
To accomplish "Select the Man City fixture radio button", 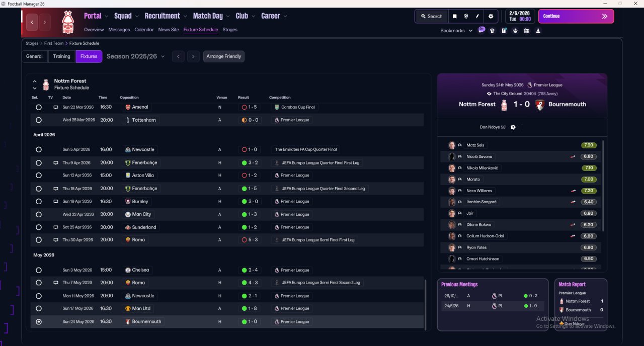I will (x=39, y=214).
